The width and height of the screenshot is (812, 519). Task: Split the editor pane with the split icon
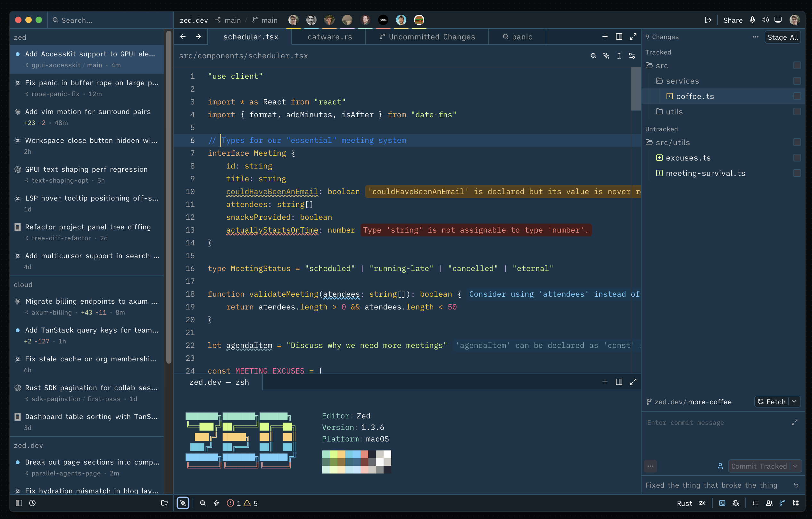[x=619, y=37]
